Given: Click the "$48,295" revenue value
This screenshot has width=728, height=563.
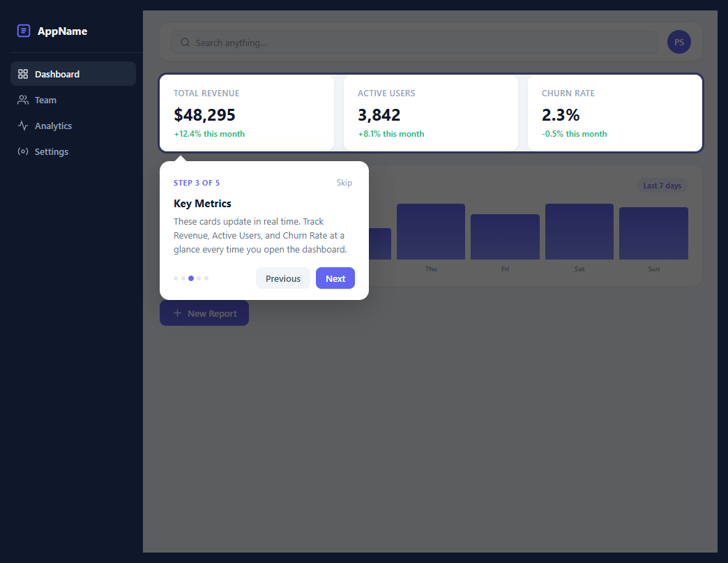Looking at the screenshot, I should click(x=204, y=114).
